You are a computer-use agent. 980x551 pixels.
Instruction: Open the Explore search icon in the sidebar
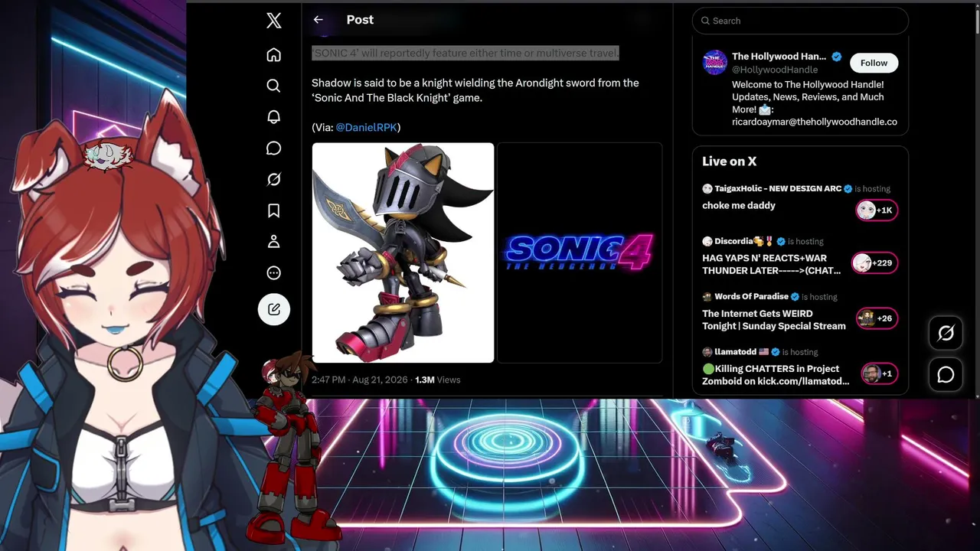(x=273, y=86)
